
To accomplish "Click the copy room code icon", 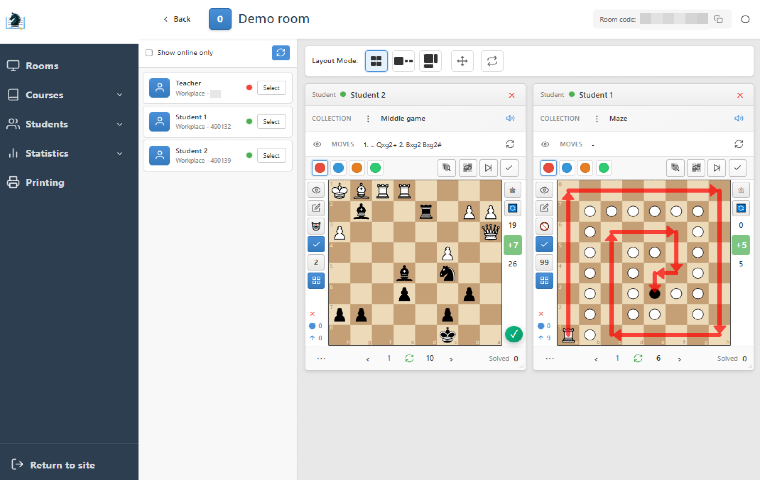I will [x=718, y=19].
